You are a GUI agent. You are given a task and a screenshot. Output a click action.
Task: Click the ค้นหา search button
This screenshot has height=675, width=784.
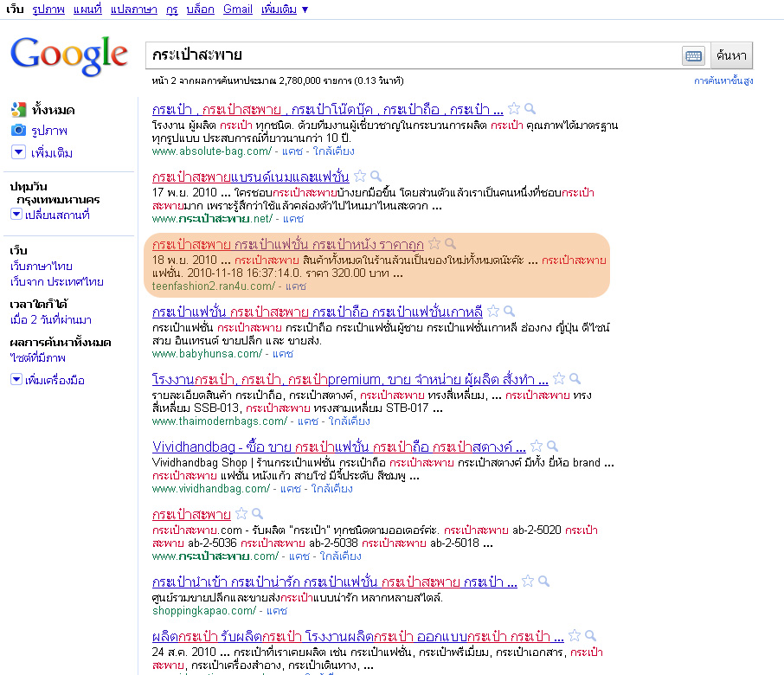coord(731,55)
